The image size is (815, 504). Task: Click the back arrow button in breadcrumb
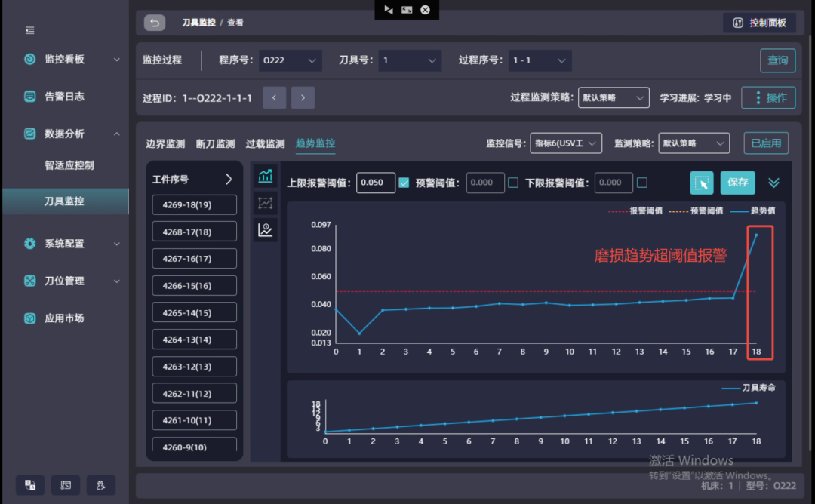coord(155,23)
